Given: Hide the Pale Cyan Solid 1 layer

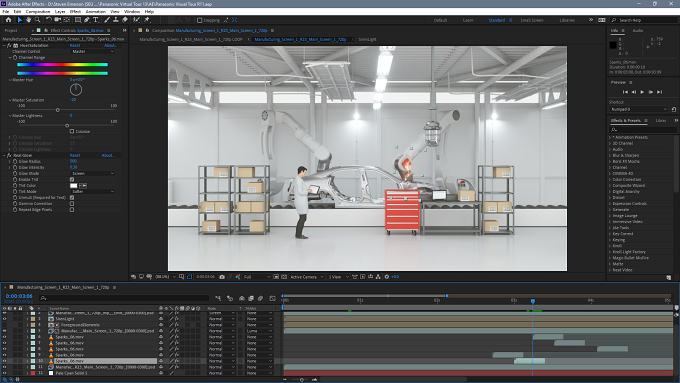Looking at the screenshot, I should [x=5, y=373].
